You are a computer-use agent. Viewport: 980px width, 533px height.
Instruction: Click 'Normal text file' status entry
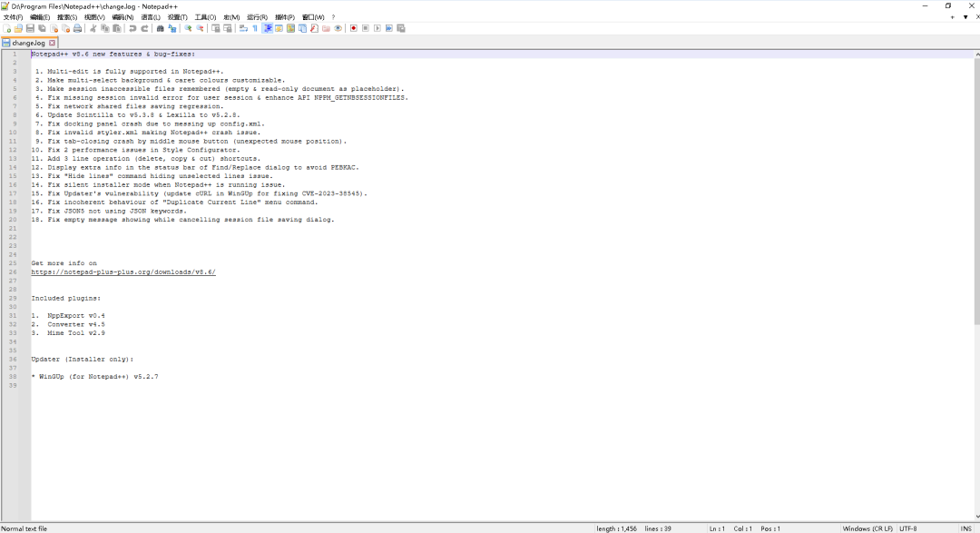point(24,528)
